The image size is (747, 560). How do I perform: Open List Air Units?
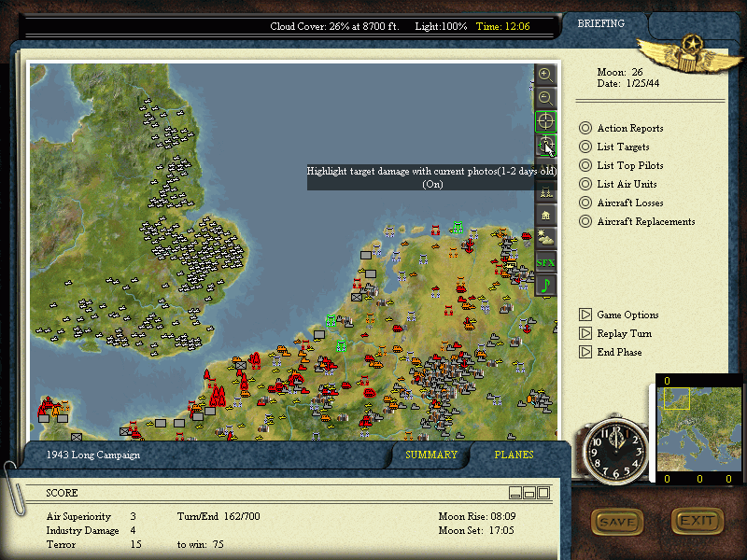point(618,184)
